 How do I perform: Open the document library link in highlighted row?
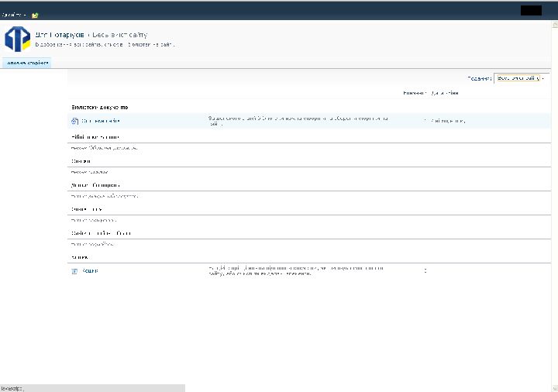click(x=101, y=121)
